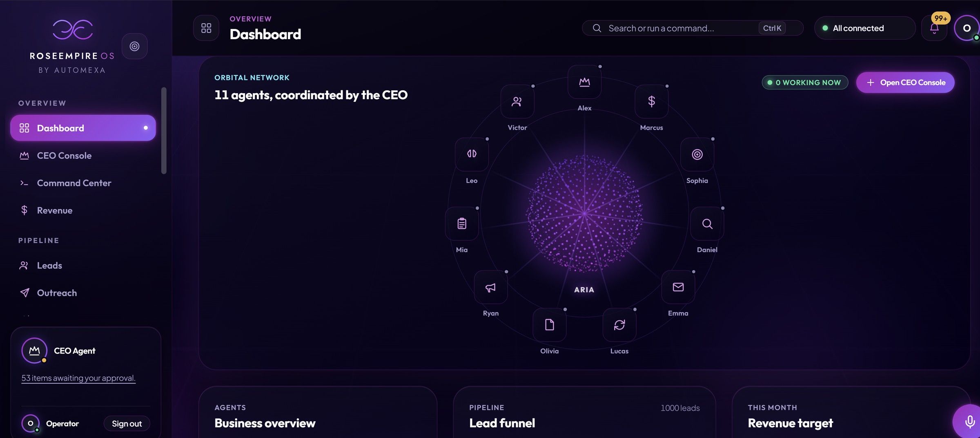Open the Olivia document agent node
The height and width of the screenshot is (438, 980).
point(550,325)
